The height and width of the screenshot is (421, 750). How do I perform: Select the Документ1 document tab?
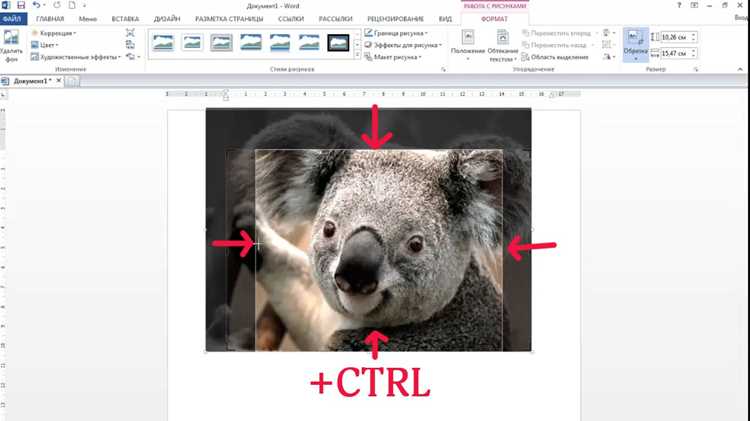tap(31, 81)
